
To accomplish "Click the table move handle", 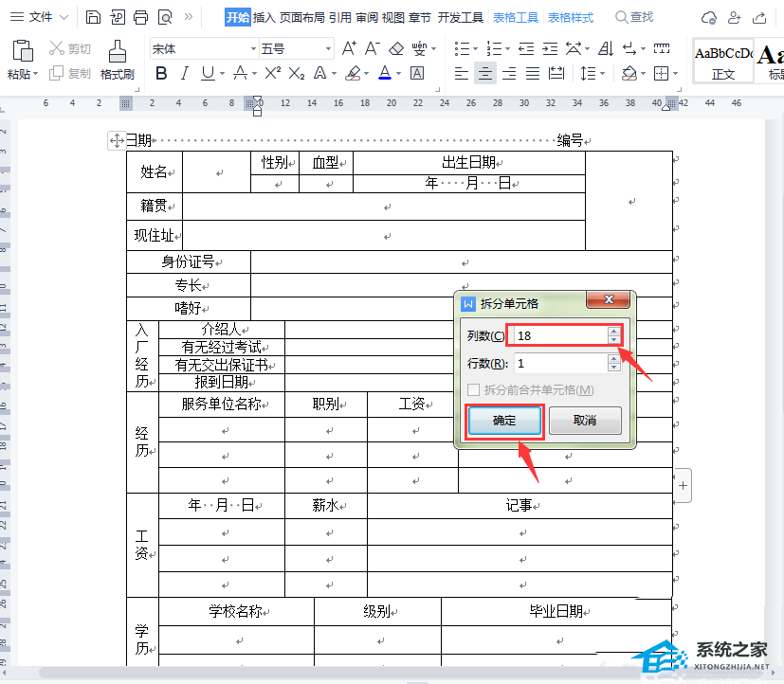I will (117, 140).
